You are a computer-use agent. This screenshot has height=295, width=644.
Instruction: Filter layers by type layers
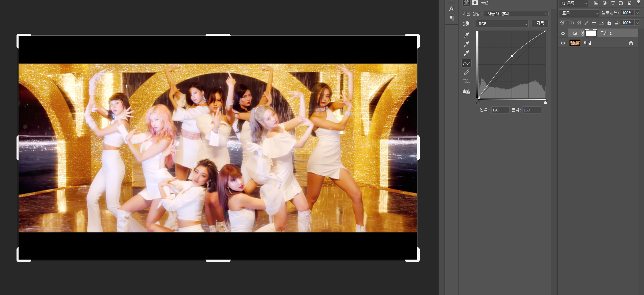[x=613, y=3]
